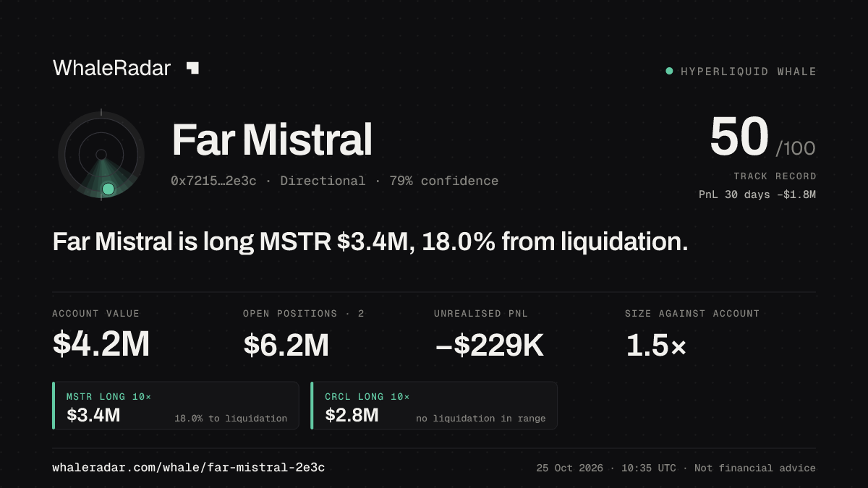Click the green Hyperliquid Whale status dot
868x488 pixels.
(x=669, y=71)
